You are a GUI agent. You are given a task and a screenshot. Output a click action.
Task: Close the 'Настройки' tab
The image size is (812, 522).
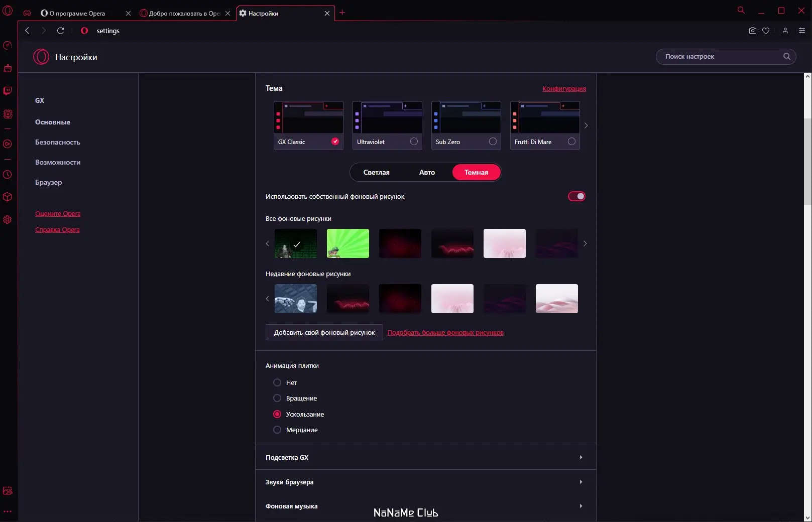coord(327,14)
